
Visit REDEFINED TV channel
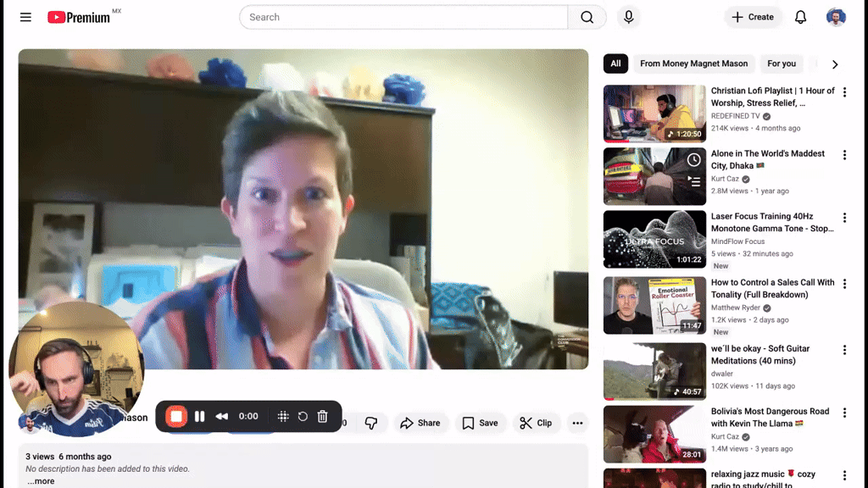735,115
